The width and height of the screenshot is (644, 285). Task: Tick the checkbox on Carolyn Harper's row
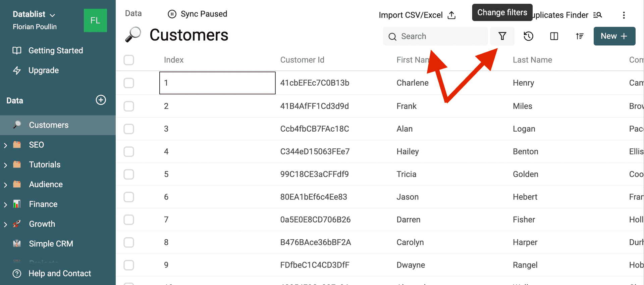pos(128,242)
